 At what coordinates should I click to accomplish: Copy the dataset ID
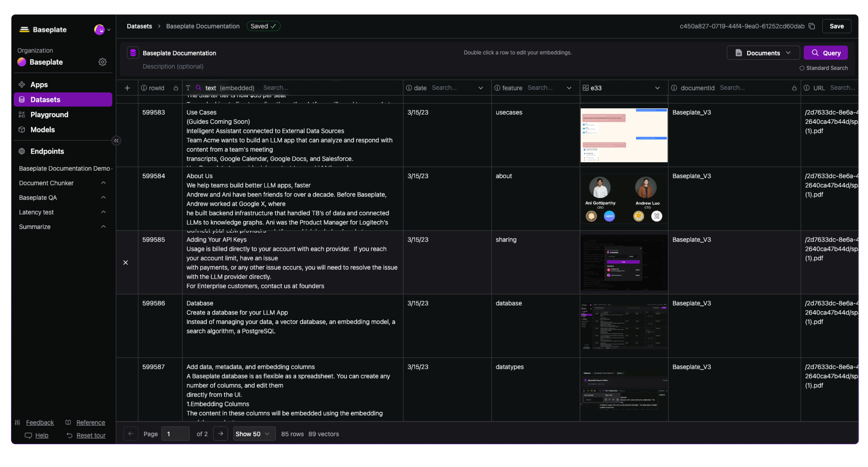[x=812, y=26]
